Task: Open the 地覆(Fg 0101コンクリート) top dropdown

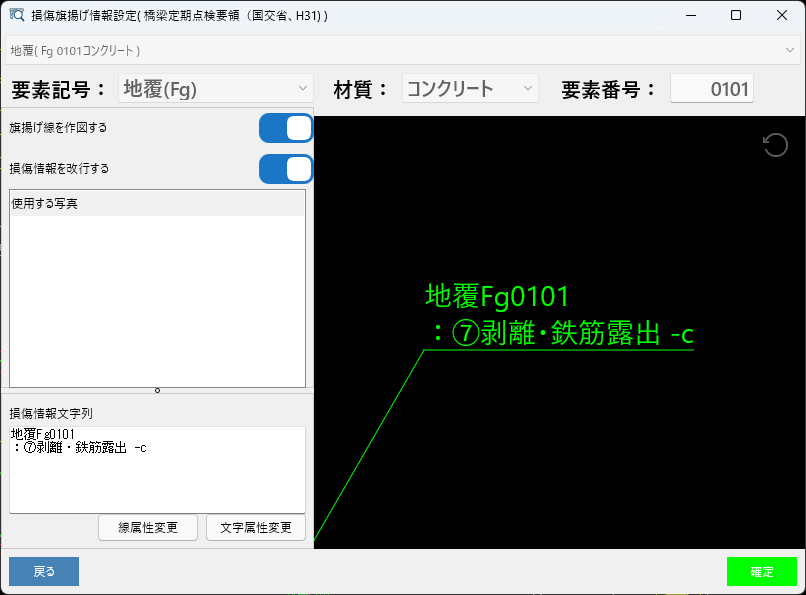Action: [x=403, y=50]
